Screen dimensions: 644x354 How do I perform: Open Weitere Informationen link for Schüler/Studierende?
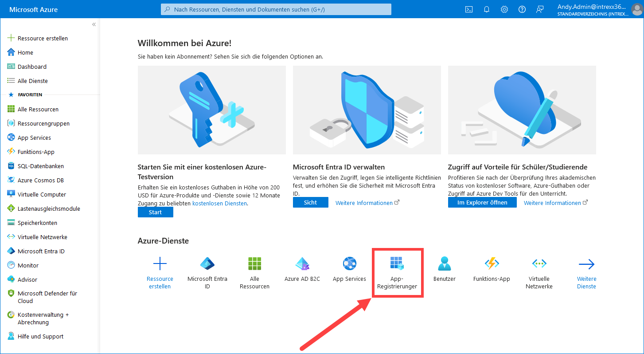tap(556, 203)
